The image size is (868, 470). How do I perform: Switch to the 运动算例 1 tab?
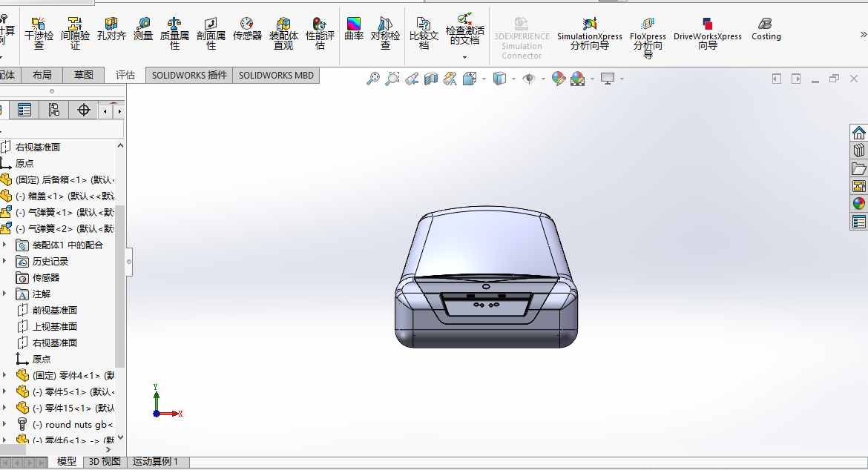click(155, 462)
